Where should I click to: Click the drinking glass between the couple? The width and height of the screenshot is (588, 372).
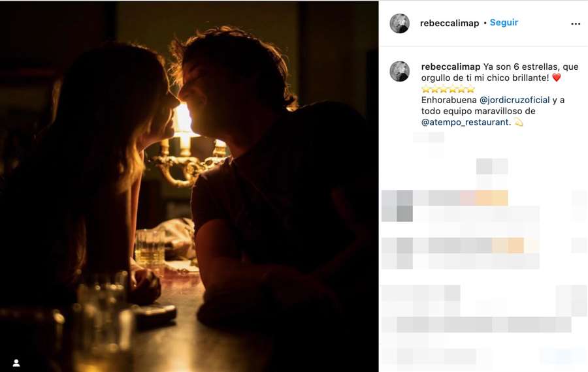click(150, 249)
